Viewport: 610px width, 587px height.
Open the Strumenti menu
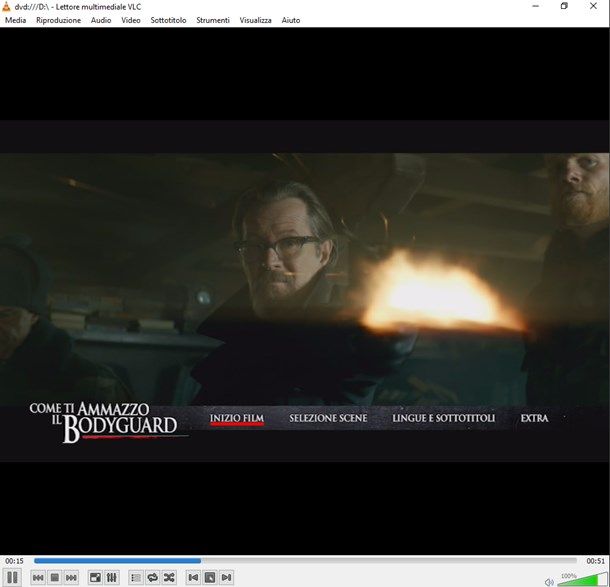[213, 20]
